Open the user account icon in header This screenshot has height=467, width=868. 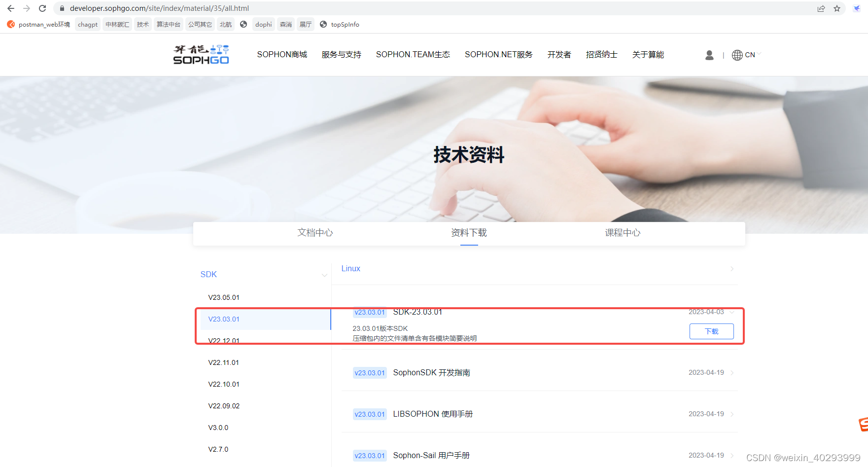[x=709, y=55]
